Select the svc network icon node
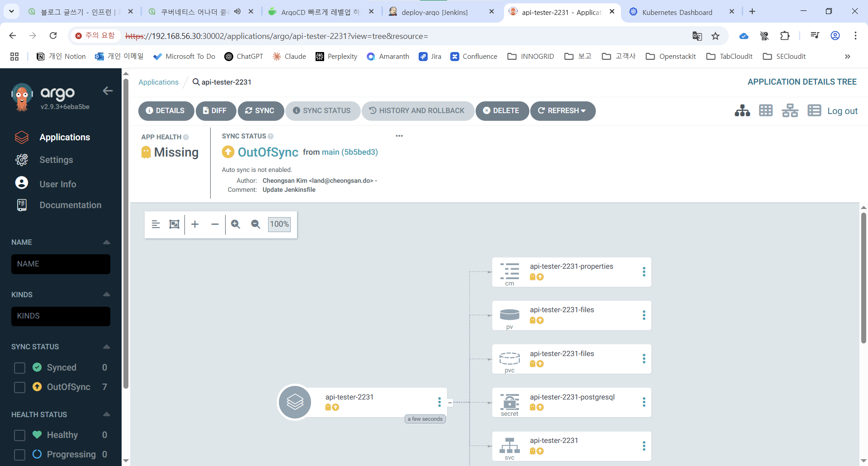 pos(509,445)
